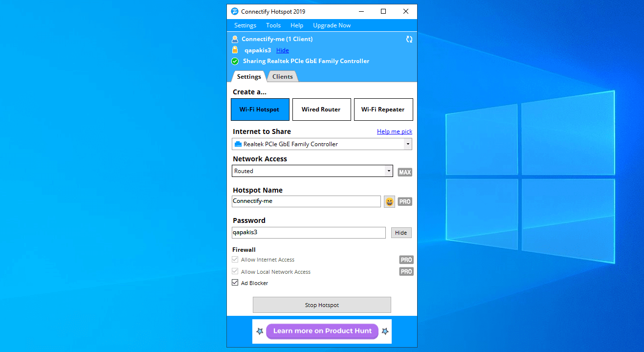Select the Wired Router mode
The width and height of the screenshot is (644, 352).
click(322, 110)
